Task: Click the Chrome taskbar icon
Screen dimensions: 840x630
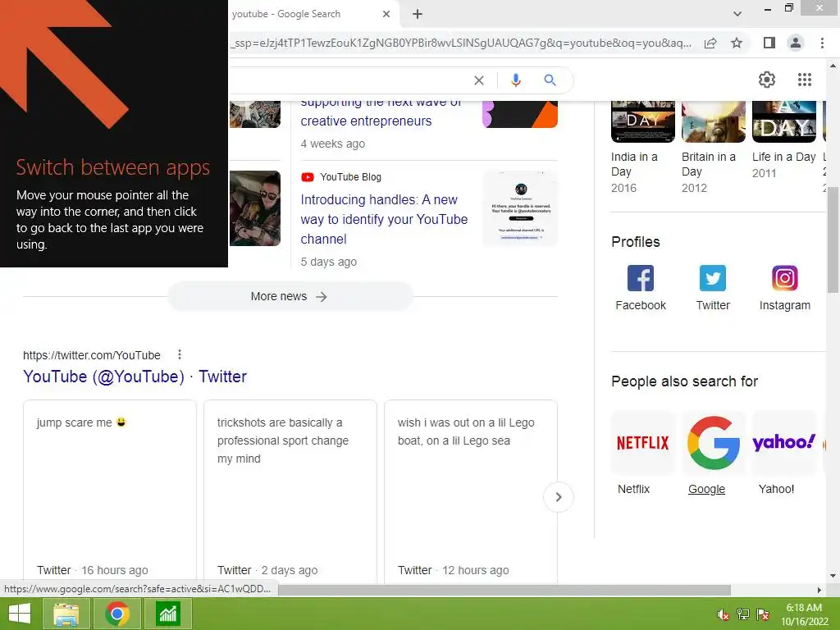Action: (117, 614)
